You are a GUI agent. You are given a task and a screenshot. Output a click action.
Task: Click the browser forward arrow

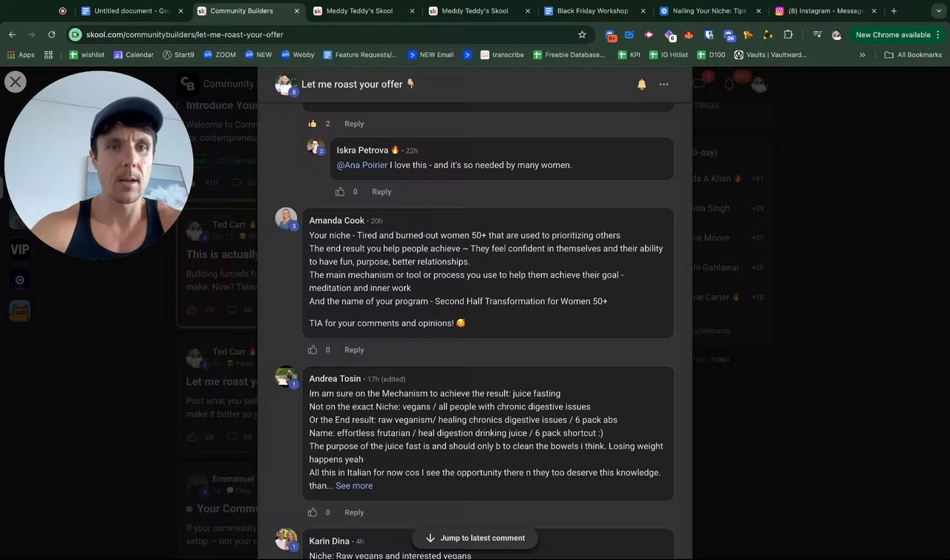[31, 35]
